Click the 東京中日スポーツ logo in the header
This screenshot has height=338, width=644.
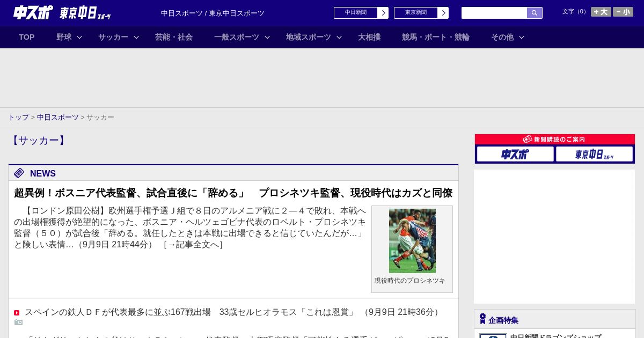85,13
